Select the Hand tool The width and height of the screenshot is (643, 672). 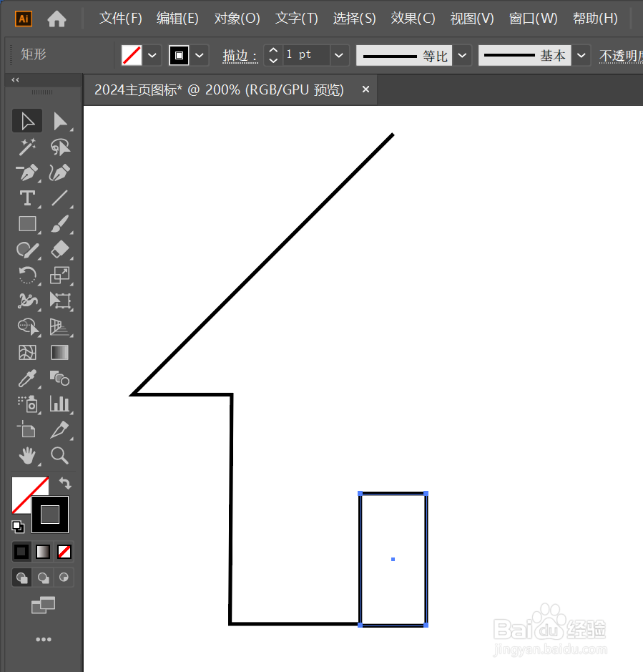click(26, 456)
